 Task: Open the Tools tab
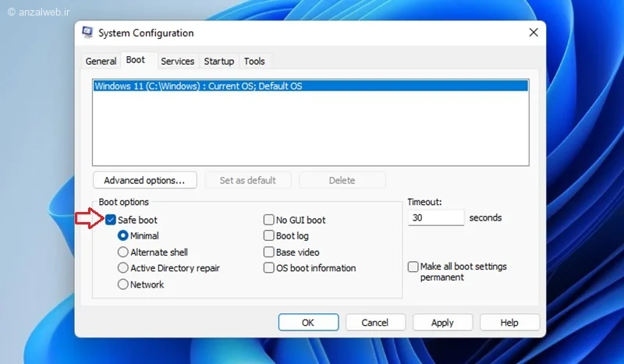pos(254,62)
